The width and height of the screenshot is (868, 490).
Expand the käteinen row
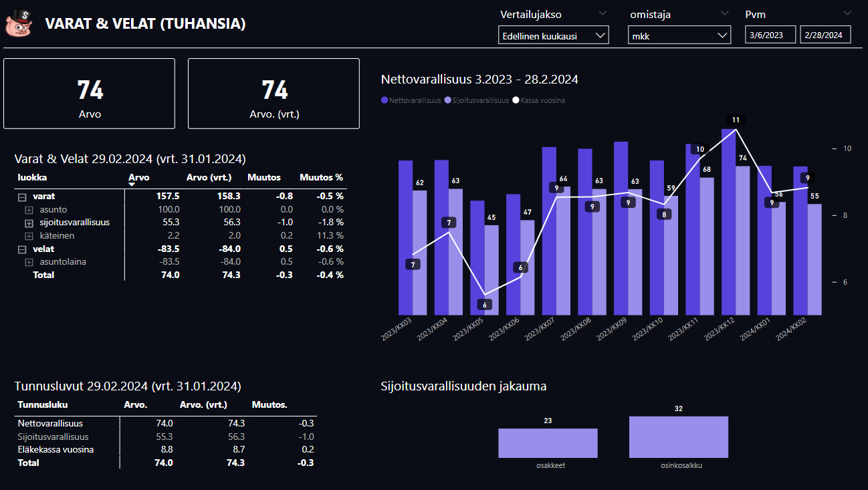click(x=29, y=236)
